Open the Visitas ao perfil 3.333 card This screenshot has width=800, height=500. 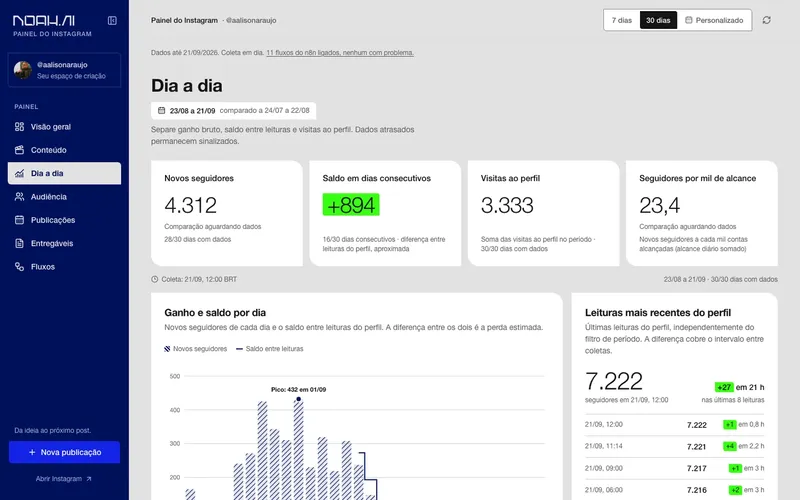coord(543,213)
